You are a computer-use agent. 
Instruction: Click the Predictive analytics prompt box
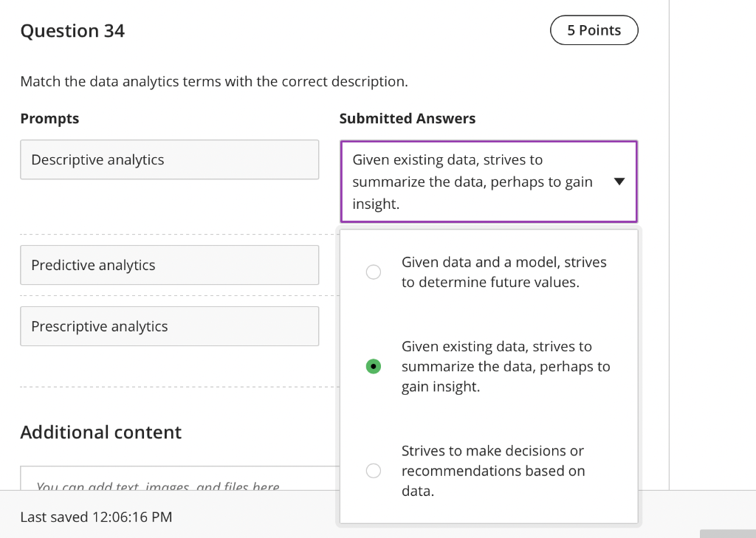pos(170,266)
